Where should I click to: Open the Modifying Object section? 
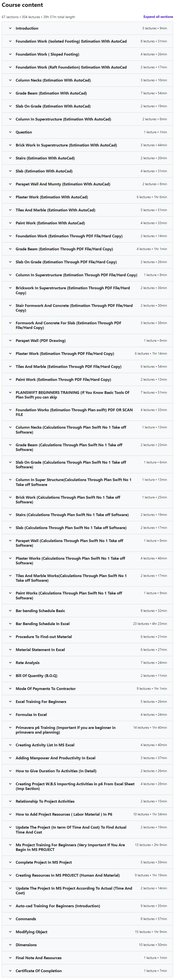31,932
